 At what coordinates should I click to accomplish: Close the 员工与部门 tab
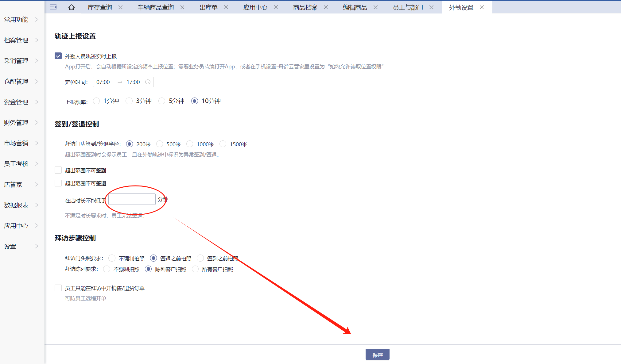click(431, 7)
